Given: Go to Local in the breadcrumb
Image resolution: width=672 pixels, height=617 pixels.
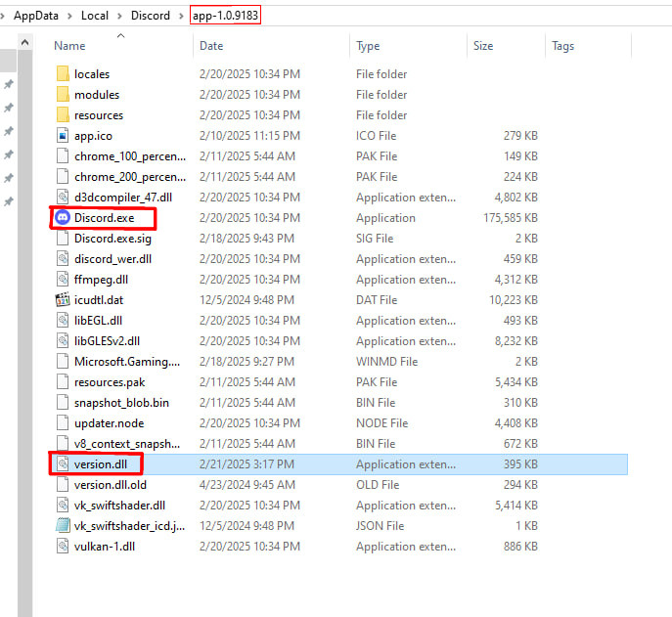Looking at the screenshot, I should pos(95,16).
